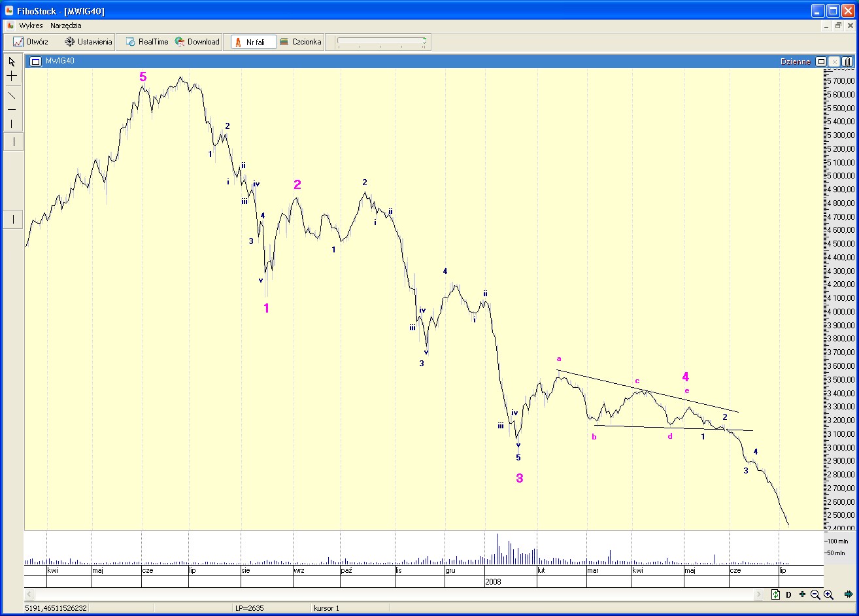
Task: Click the FiboStock icon in menu bar
Action: click(x=10, y=26)
